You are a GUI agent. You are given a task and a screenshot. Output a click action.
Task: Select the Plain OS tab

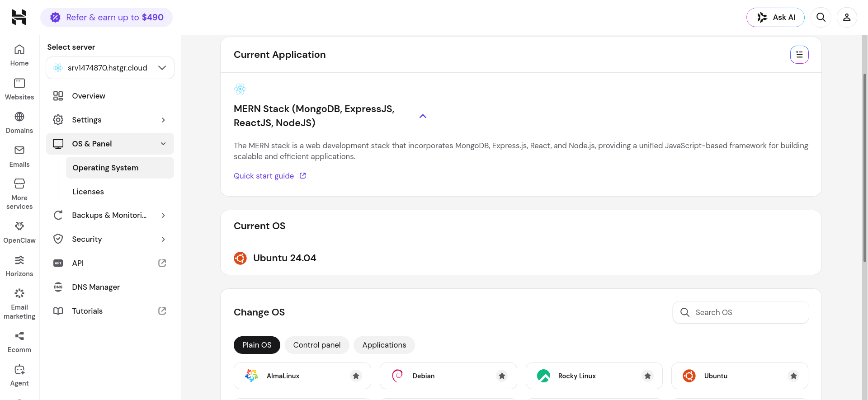[x=257, y=345]
